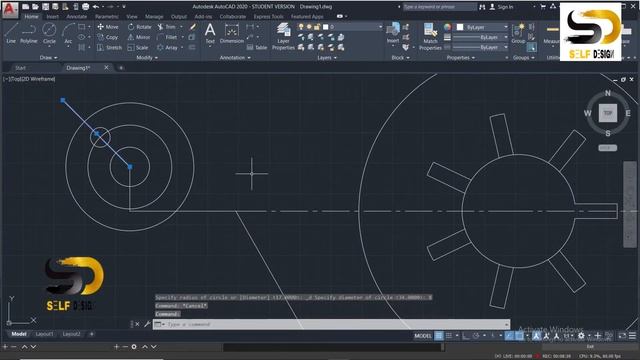
Task: Toggle clean screen icon in status bar
Action: [x=622, y=336]
